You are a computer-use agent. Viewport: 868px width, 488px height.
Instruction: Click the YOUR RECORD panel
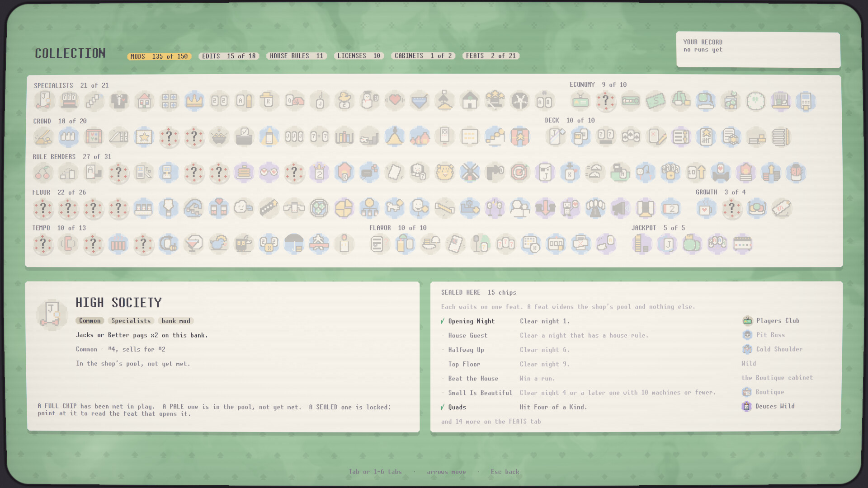[x=758, y=50]
